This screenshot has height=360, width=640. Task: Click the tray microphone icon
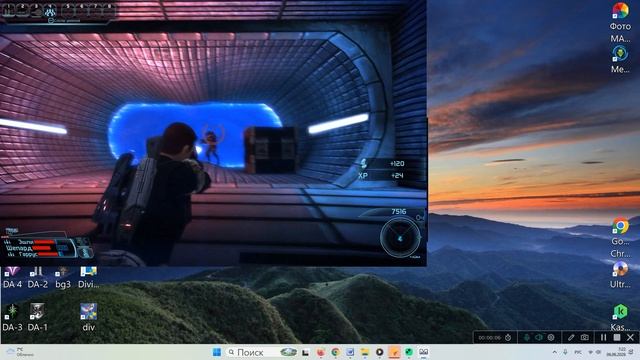tap(565, 352)
